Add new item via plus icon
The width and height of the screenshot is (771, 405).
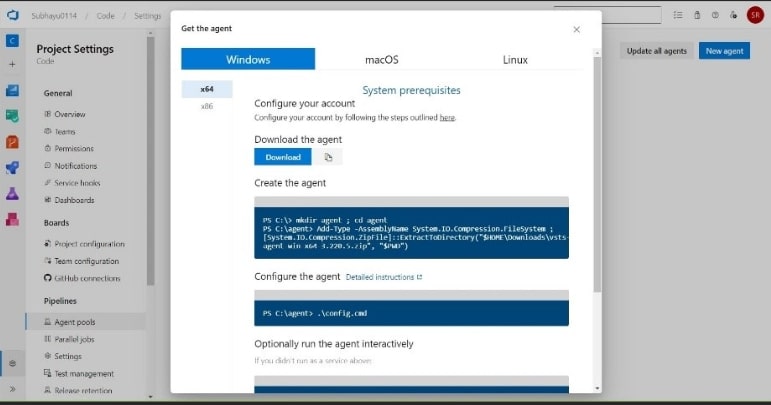click(x=12, y=64)
